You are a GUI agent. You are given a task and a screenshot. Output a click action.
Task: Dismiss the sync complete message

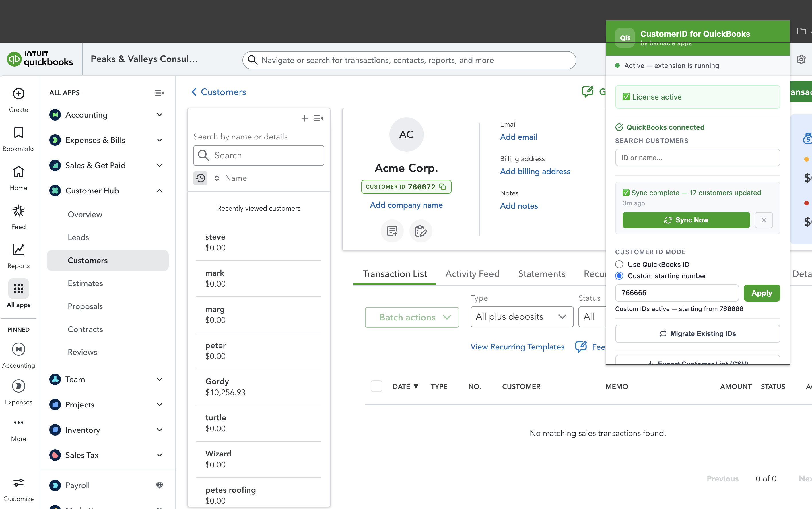pos(764,220)
